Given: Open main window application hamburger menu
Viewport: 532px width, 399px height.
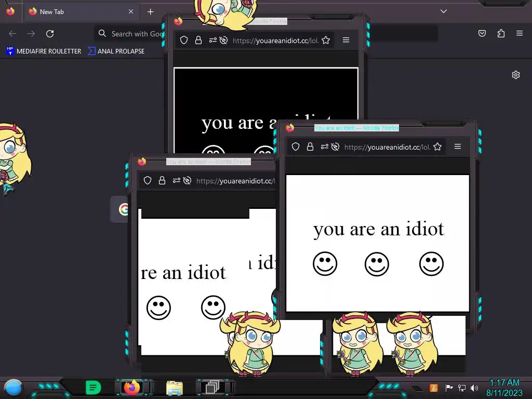Looking at the screenshot, I should pyautogui.click(x=520, y=33).
